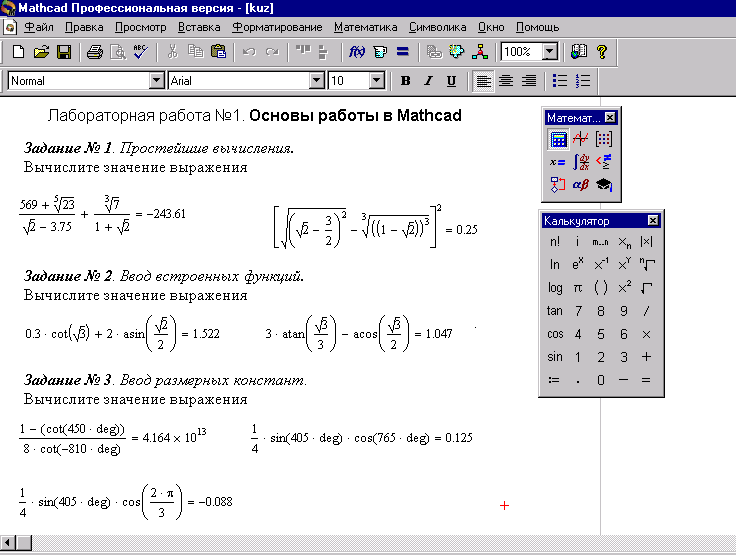Save the worksheet with the floppy icon
The height and width of the screenshot is (555, 736).
pyautogui.click(x=64, y=52)
